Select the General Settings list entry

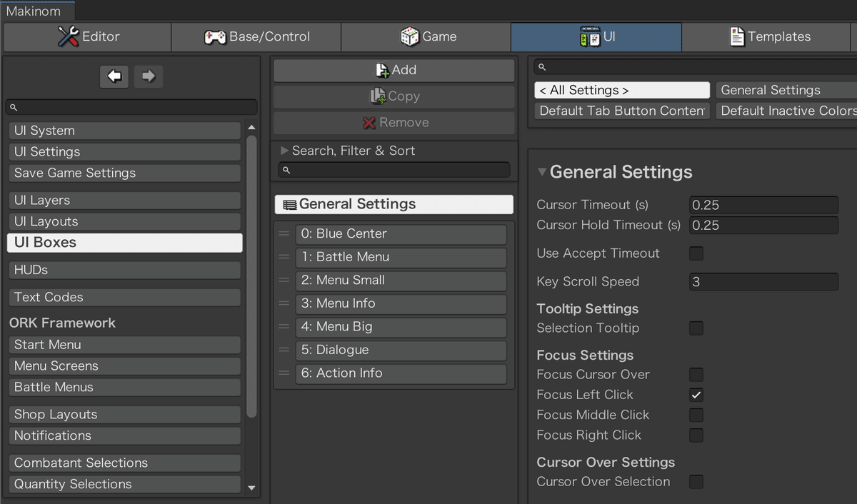(x=394, y=204)
